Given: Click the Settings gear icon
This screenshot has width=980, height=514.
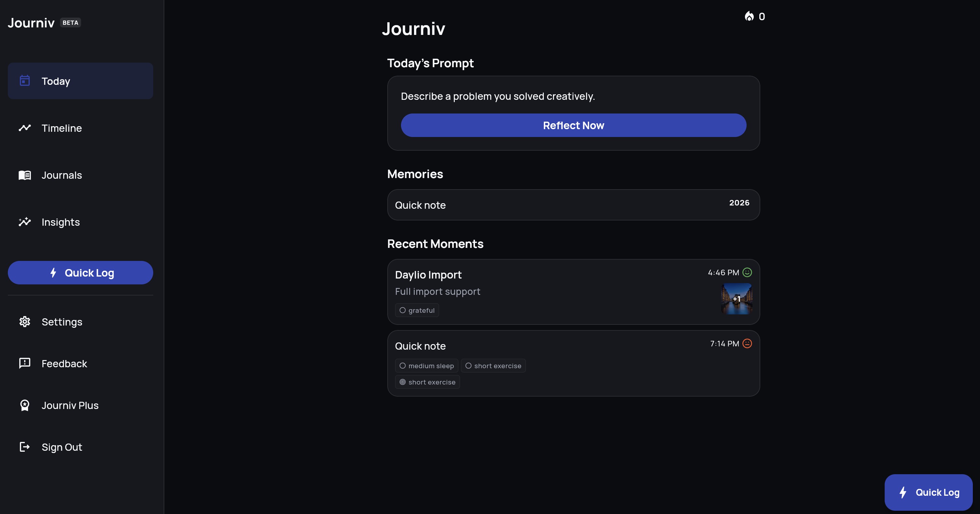Looking at the screenshot, I should pyautogui.click(x=24, y=322).
